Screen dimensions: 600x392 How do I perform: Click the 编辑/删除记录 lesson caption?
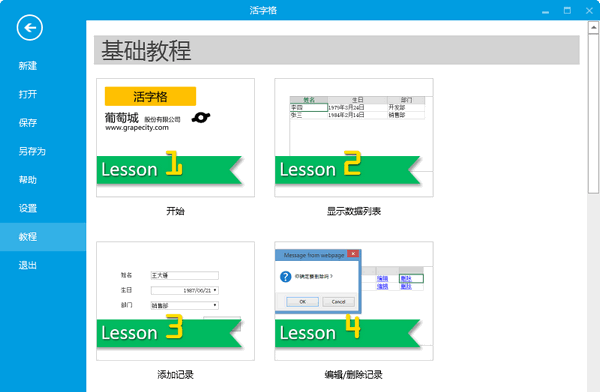pyautogui.click(x=354, y=374)
